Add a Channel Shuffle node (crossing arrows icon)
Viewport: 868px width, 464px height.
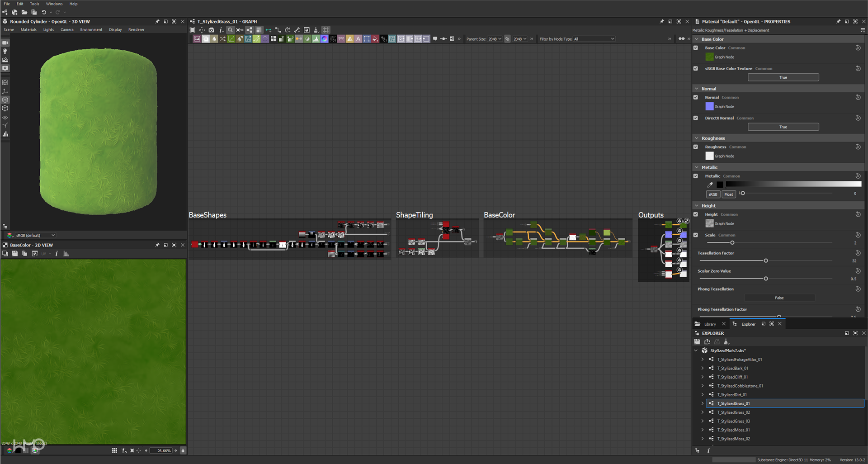(x=222, y=39)
